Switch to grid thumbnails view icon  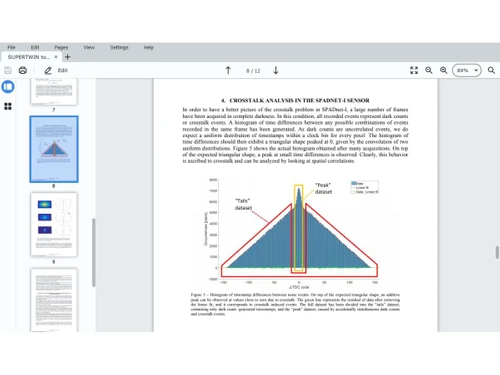(x=8, y=106)
